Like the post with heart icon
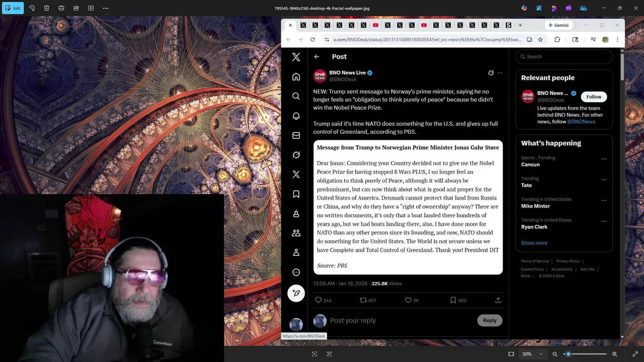This screenshot has width=644, height=362. 408,300
